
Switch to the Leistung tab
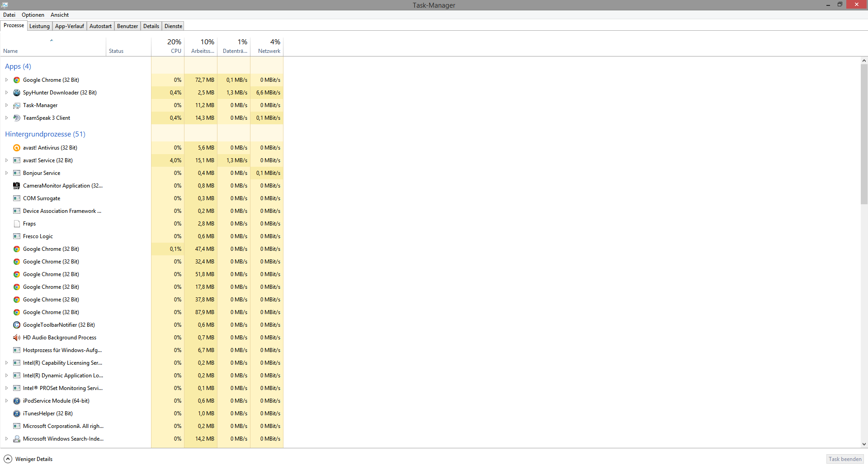tap(39, 26)
